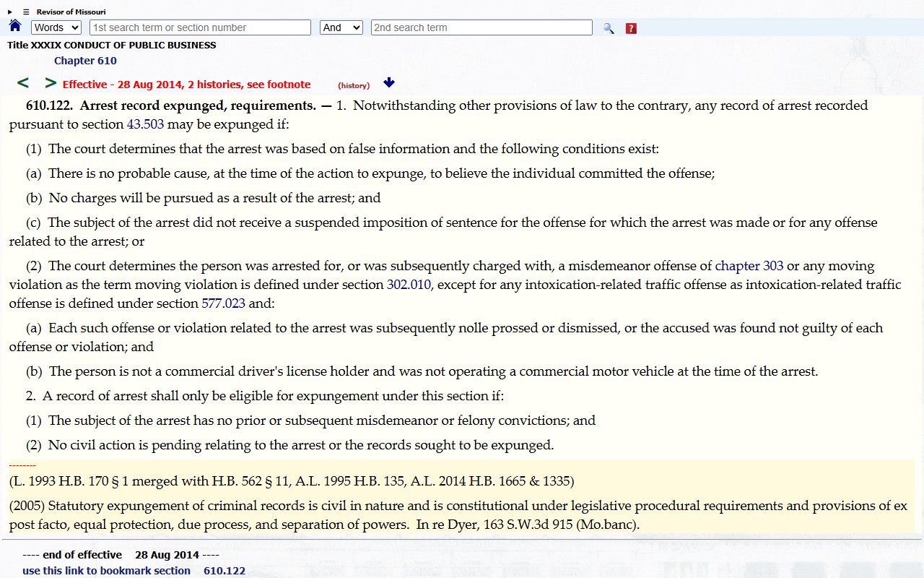
Task: Go to next section with green right arrow
Action: click(51, 83)
